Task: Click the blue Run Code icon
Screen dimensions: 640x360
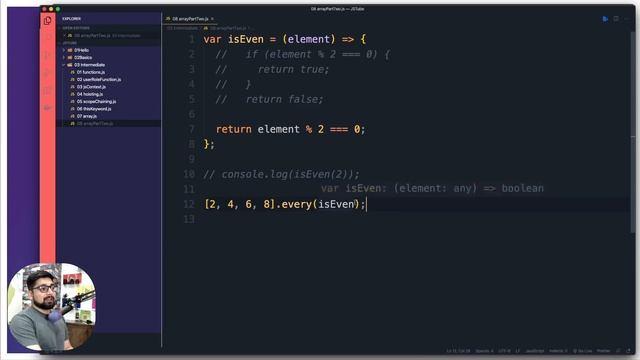Action: click(x=605, y=19)
